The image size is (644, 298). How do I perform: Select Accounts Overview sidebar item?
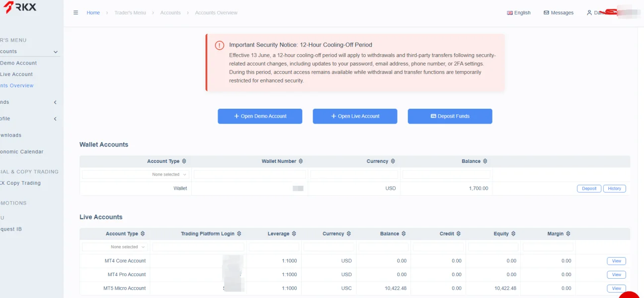17,86
